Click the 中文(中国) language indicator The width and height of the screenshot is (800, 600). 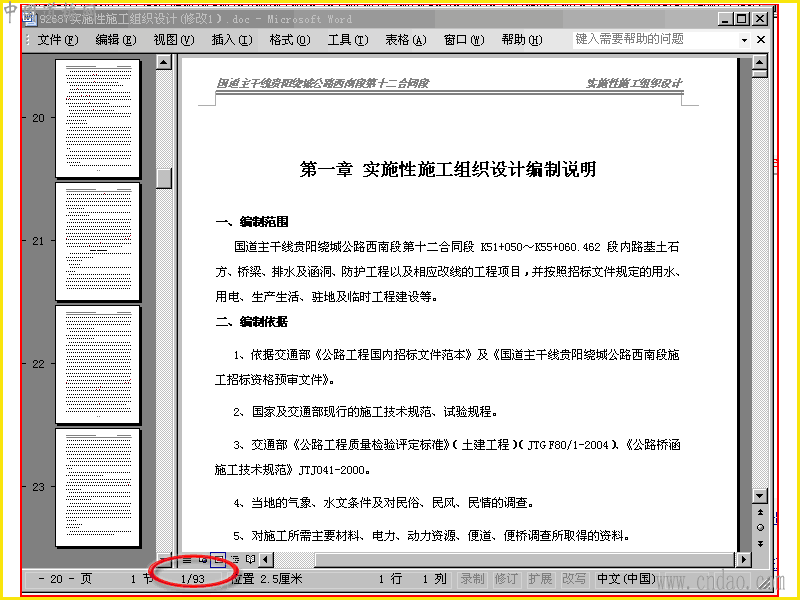(x=626, y=579)
